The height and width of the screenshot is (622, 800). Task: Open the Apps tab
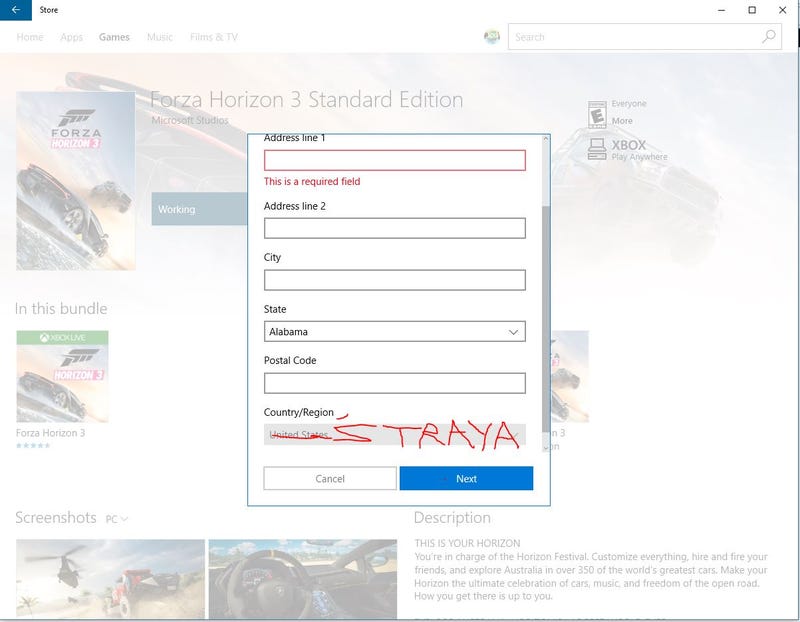click(x=71, y=37)
